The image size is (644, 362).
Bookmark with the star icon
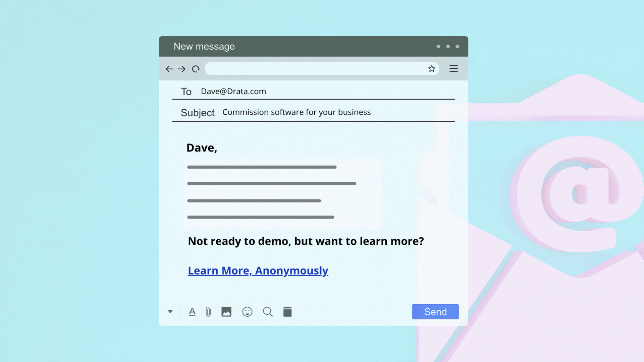[431, 69]
